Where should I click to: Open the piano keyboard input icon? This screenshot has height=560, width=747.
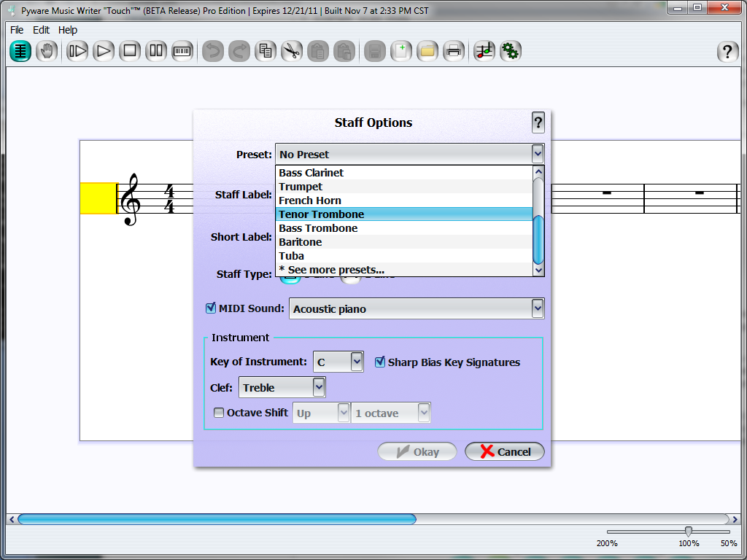(182, 51)
